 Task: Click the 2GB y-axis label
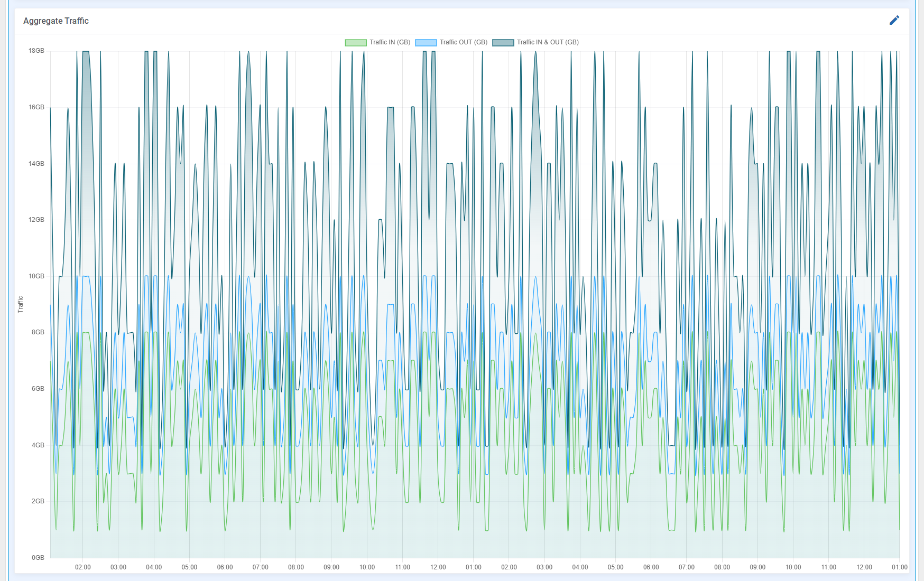coord(38,501)
